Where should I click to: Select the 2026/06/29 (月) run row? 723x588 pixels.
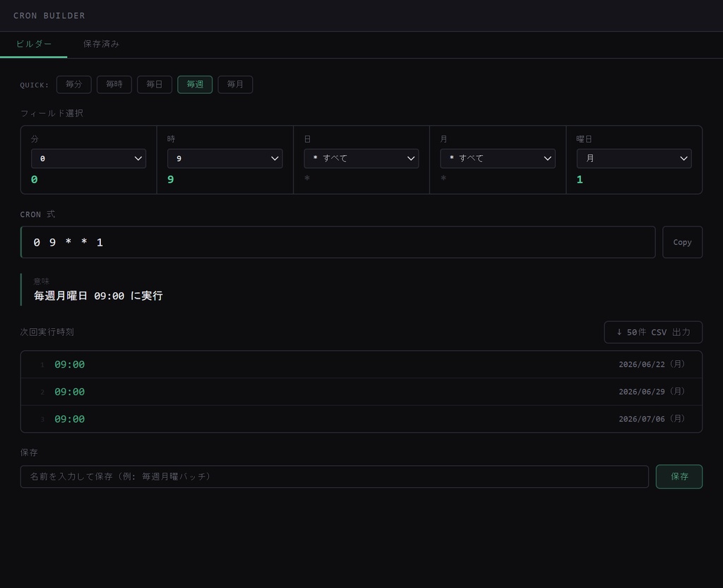coord(361,392)
